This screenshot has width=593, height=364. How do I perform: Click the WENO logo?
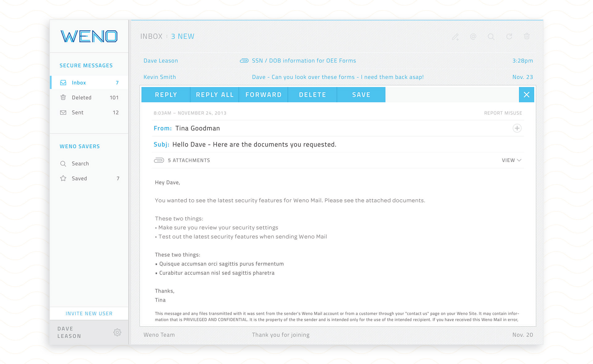pyautogui.click(x=89, y=36)
